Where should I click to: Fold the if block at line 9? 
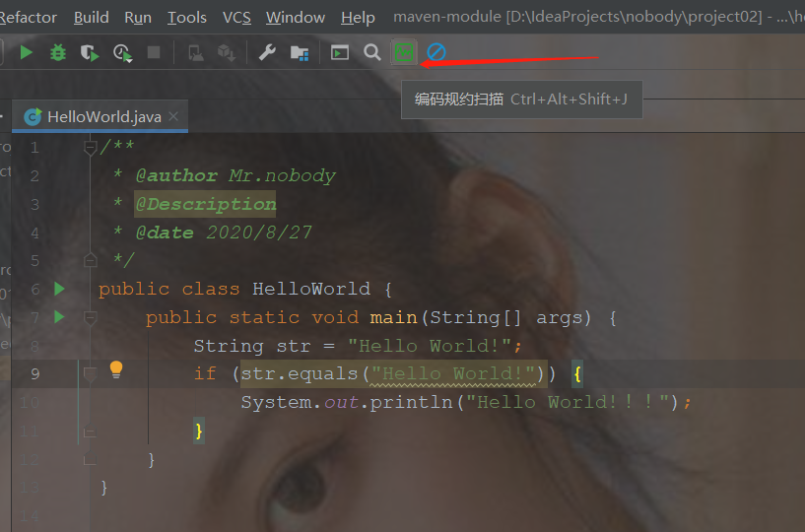91,374
